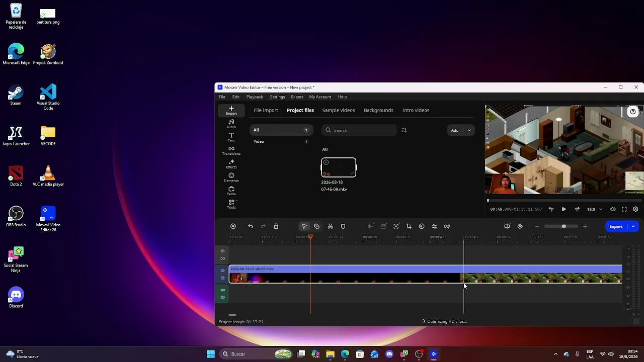Screen dimensions: 644x362
Task: Click the blue Export button
Action: point(616,226)
